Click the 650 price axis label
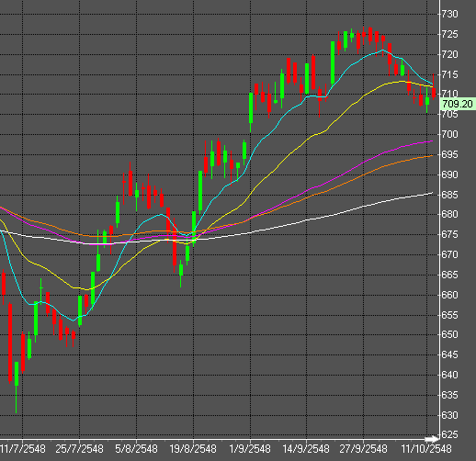The width and height of the screenshot is (476, 461). tap(449, 334)
